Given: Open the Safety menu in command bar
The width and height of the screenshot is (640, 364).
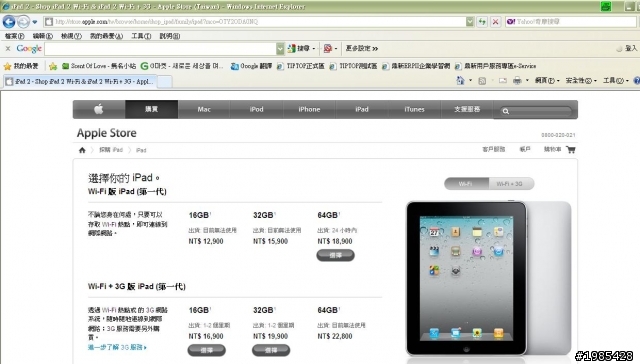Looking at the screenshot, I should 581,81.
